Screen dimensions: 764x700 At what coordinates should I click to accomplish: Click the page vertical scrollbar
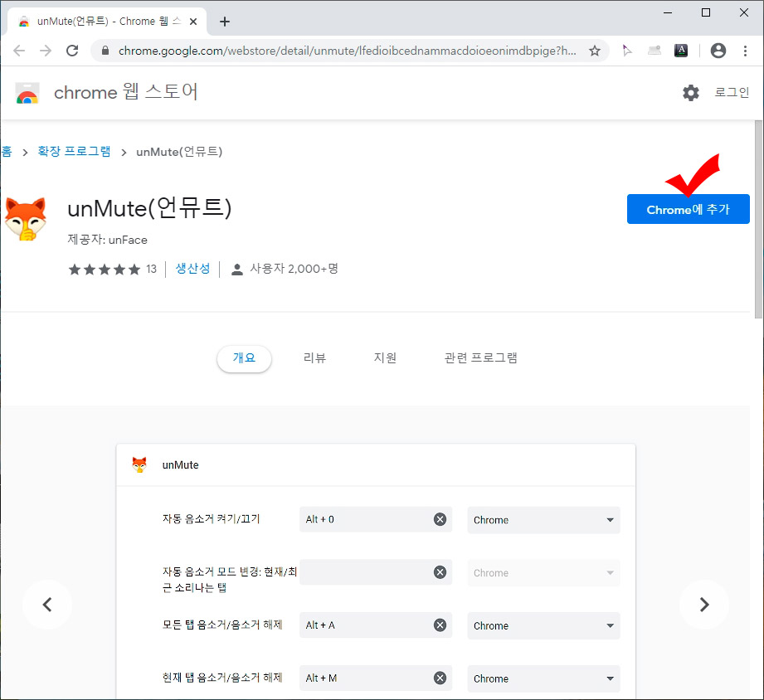point(758,219)
